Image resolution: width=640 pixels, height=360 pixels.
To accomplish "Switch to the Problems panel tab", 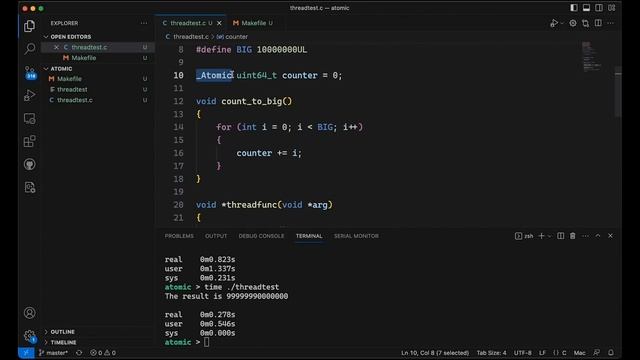I will pos(179,236).
